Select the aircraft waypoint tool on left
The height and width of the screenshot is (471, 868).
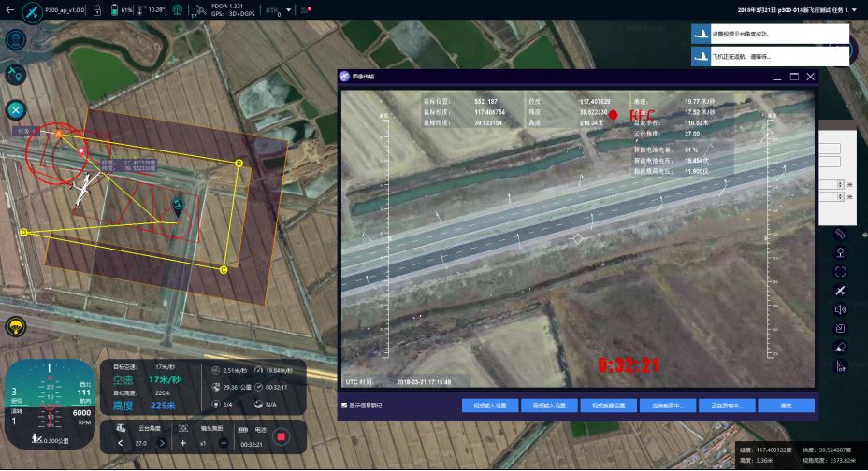(x=16, y=75)
